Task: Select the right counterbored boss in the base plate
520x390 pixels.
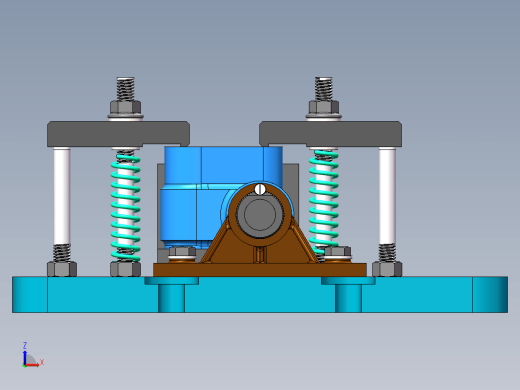Action: pos(348,295)
